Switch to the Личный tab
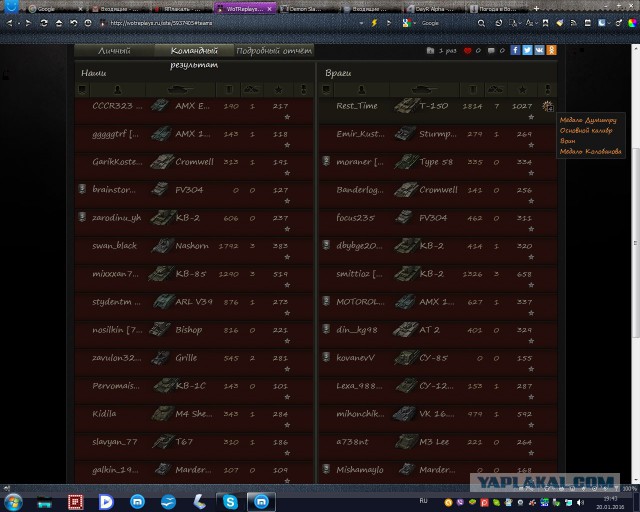The image size is (640, 512). 114,51
